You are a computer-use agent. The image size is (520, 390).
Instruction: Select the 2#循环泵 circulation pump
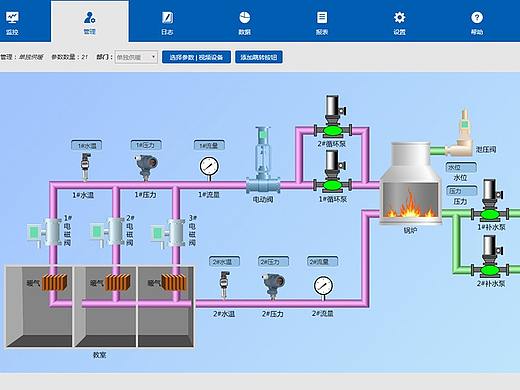333,117
